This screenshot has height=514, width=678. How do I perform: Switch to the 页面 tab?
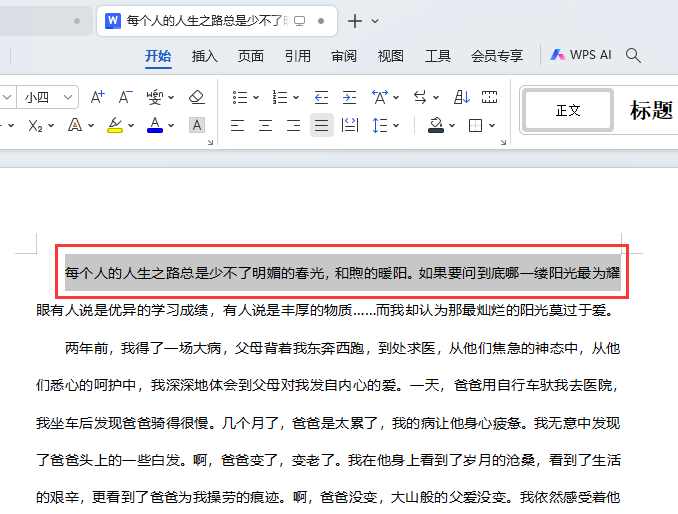251,56
